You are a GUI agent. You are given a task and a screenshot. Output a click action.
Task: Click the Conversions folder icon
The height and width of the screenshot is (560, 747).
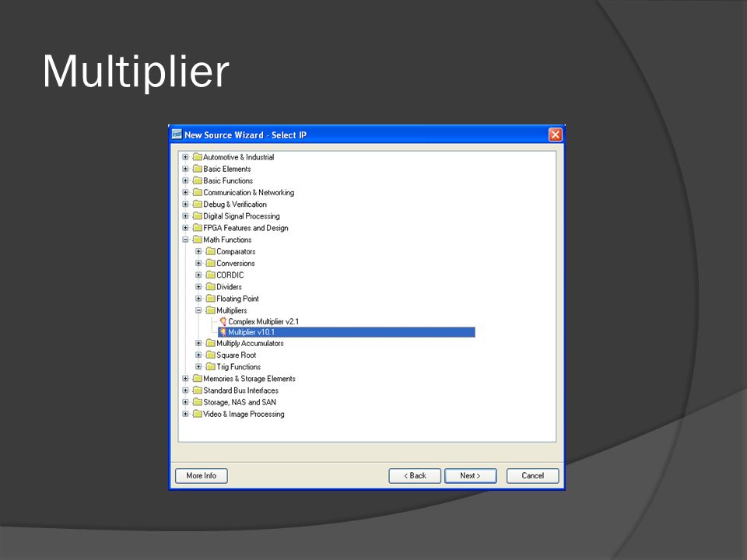pos(211,263)
